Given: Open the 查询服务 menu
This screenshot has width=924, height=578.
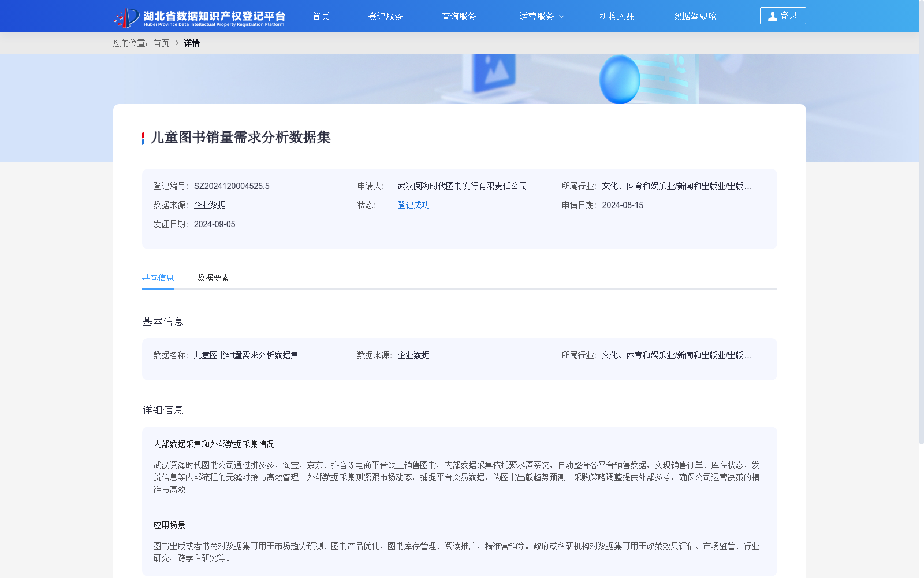Looking at the screenshot, I should 459,16.
